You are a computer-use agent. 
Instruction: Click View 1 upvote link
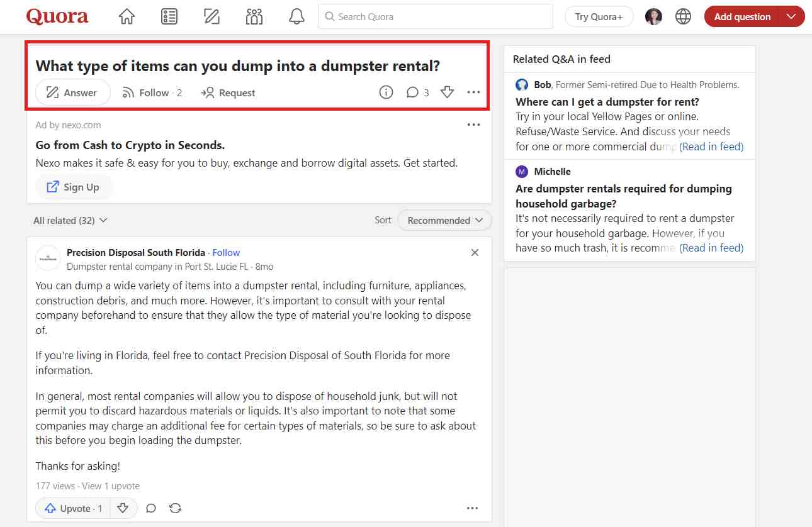tap(111, 485)
